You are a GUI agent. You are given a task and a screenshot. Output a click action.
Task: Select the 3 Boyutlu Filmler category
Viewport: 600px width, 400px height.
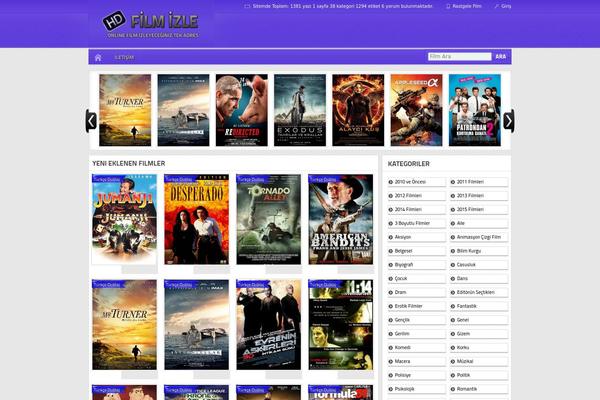click(417, 223)
